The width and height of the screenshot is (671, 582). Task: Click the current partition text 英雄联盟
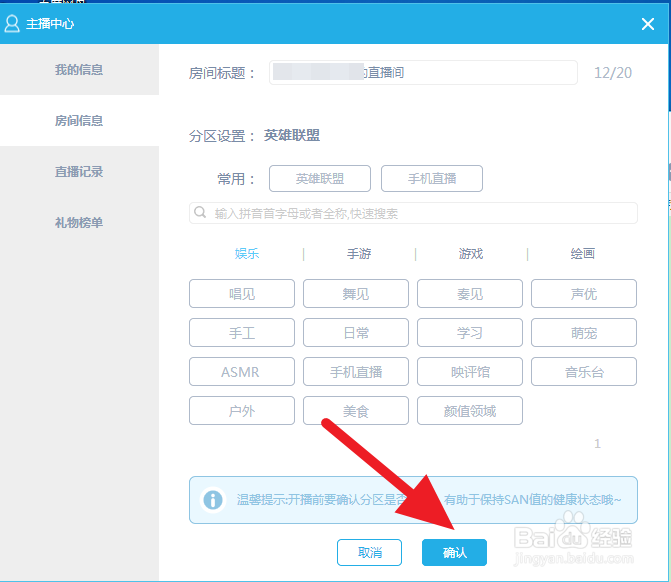(x=292, y=136)
